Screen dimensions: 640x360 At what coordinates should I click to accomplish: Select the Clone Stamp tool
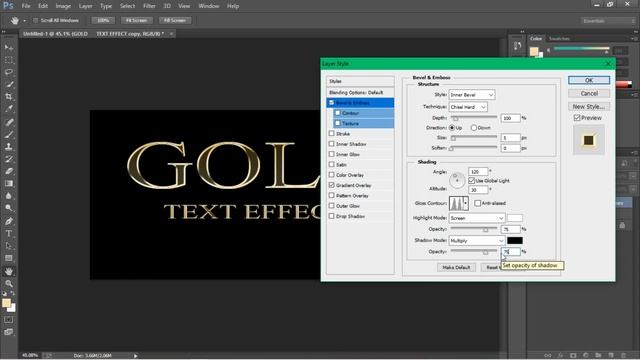click(x=9, y=147)
